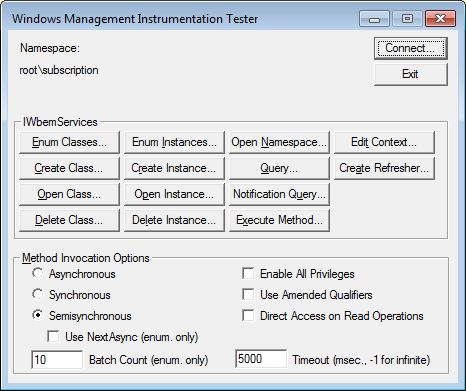Click the Timeout input field

coord(261,359)
